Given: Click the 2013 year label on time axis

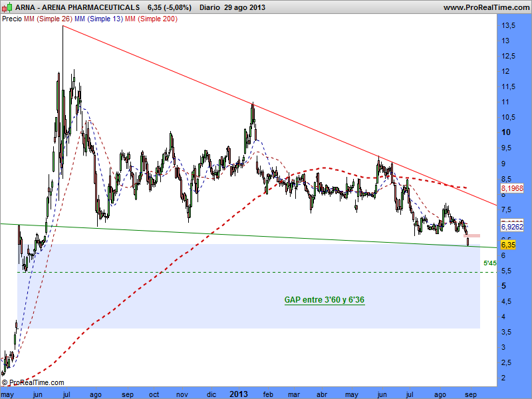Looking at the screenshot, I should (x=239, y=394).
